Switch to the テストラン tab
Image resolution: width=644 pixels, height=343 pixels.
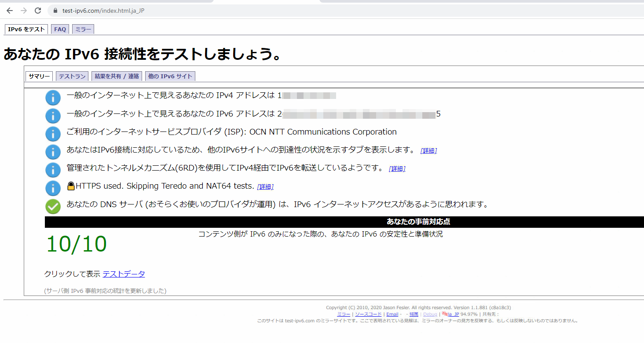(72, 77)
